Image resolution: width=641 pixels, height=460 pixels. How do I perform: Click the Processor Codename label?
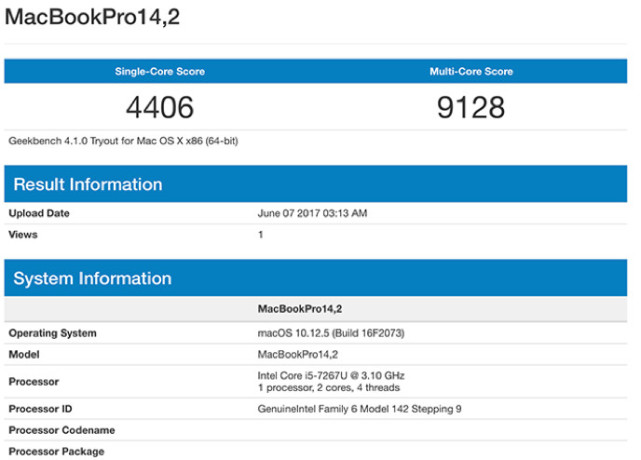pos(62,430)
